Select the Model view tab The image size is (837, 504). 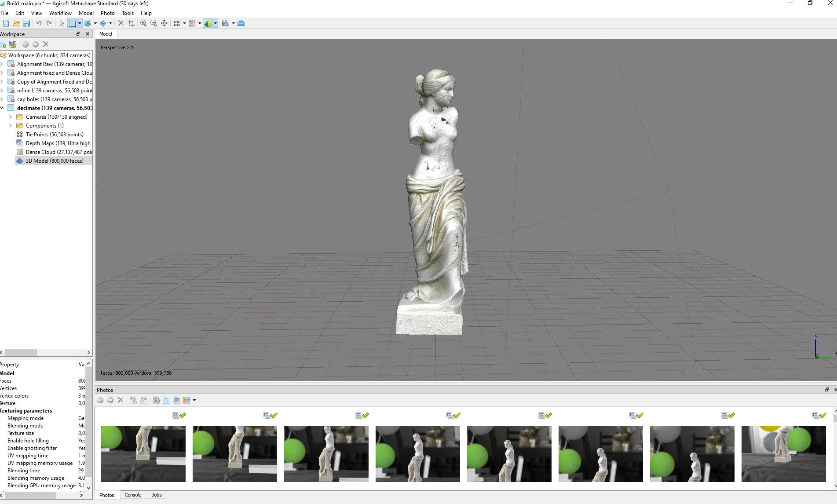click(x=106, y=34)
